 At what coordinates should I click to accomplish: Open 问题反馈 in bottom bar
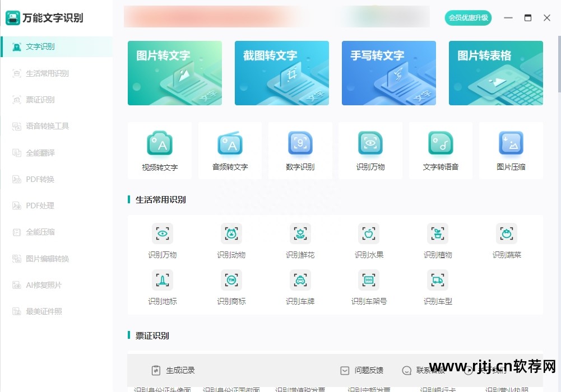pyautogui.click(x=361, y=370)
